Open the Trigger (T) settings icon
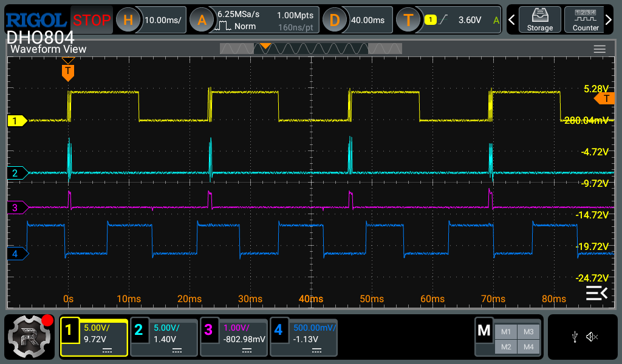This screenshot has height=364, width=622. coord(408,20)
